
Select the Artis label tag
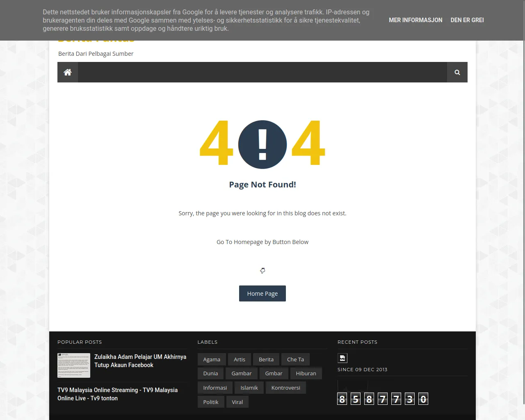tap(240, 359)
